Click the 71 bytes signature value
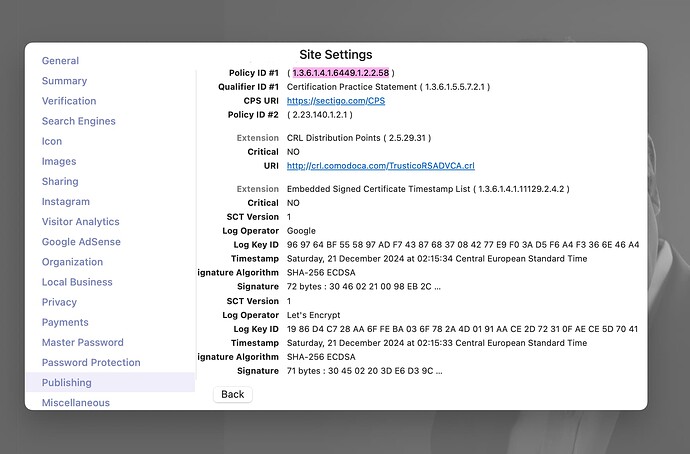The image size is (690, 454). coord(364,371)
